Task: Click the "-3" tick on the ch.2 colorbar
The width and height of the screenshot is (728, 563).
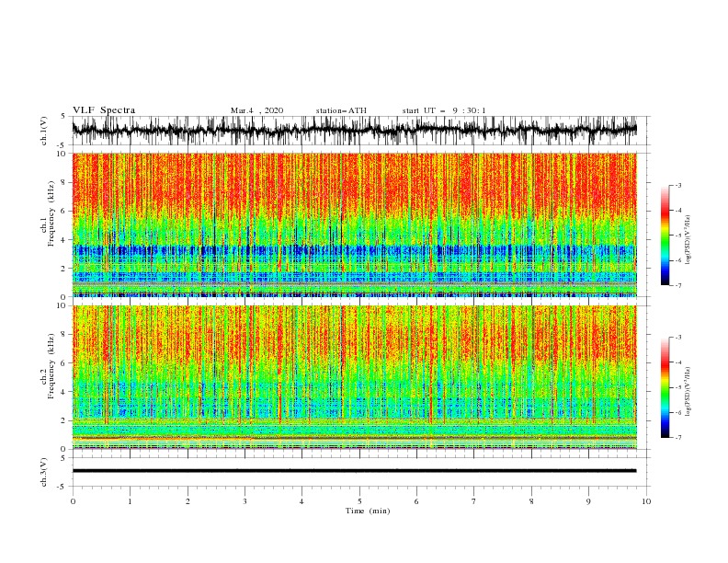Action: [677, 338]
